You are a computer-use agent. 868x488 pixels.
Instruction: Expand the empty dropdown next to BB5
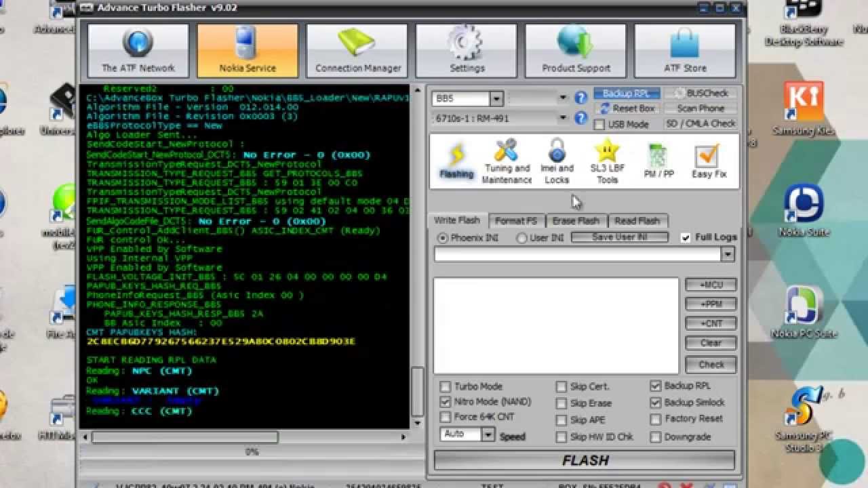tap(563, 99)
